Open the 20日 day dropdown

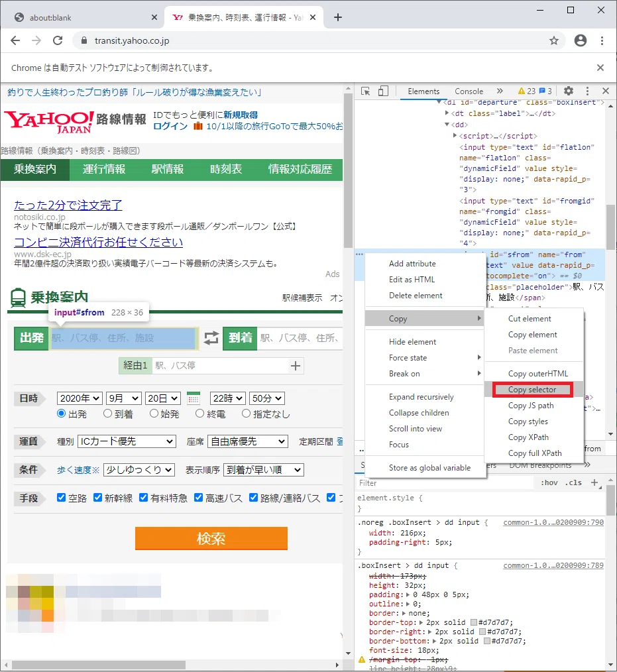(x=163, y=398)
